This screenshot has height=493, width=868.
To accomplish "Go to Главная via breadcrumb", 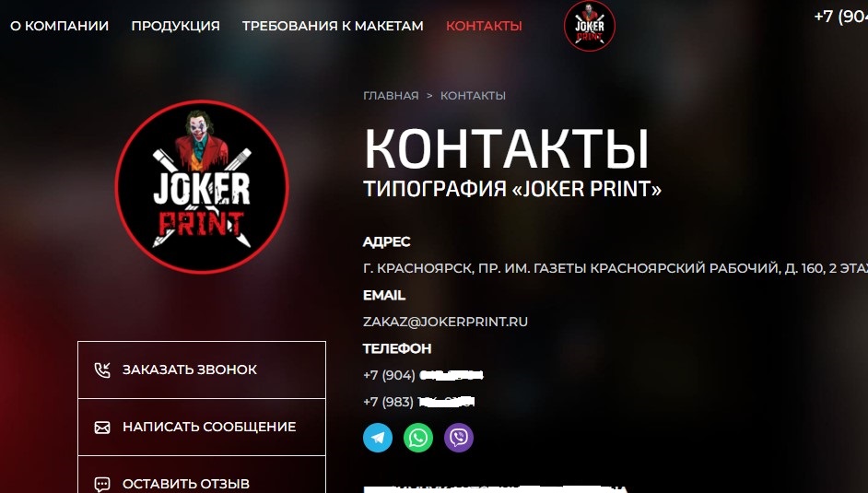I will click(x=391, y=96).
